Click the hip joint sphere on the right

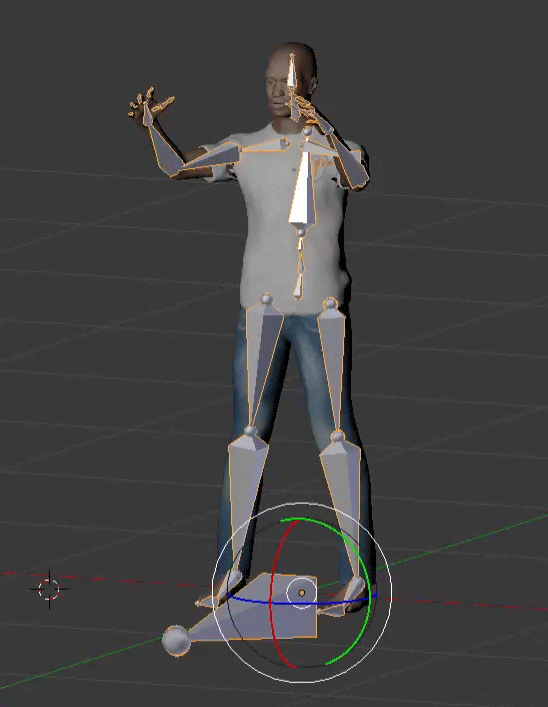[x=331, y=303]
